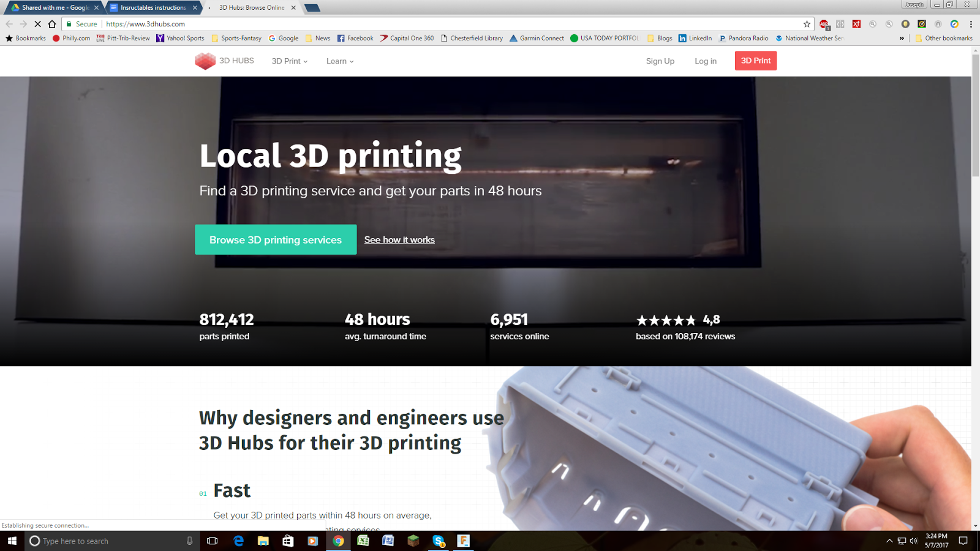980x551 pixels.
Task: Show hidden system tray icons
Action: pos(889,541)
